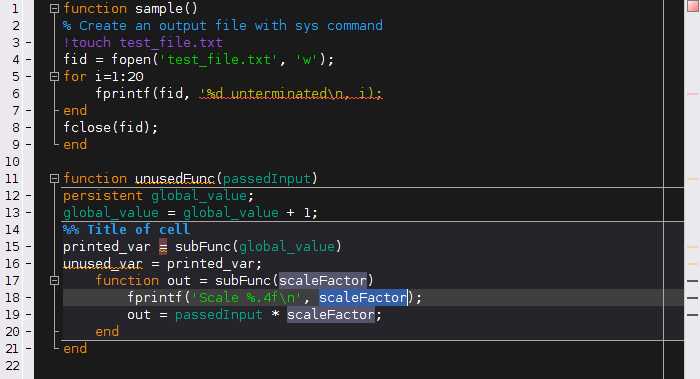Click the underlined unused_var variable
This screenshot has width=700, height=379.
[x=103, y=263]
